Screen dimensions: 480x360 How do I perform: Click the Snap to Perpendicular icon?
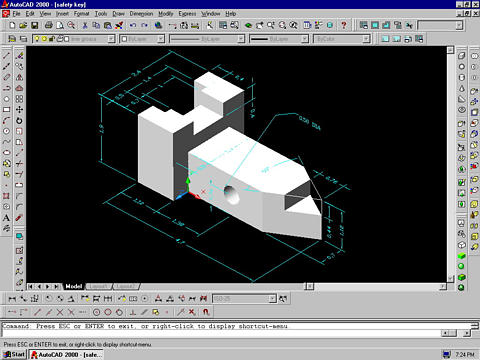pyautogui.click(x=133, y=312)
